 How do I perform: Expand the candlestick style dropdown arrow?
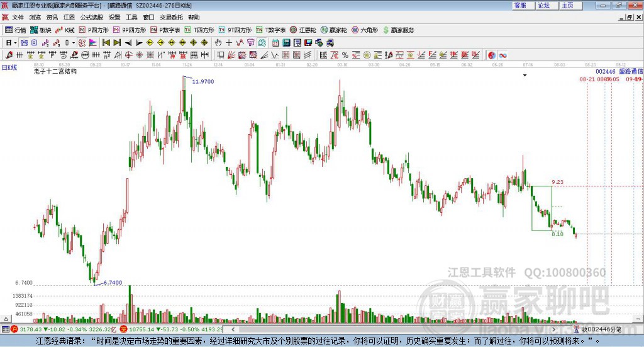[74, 43]
